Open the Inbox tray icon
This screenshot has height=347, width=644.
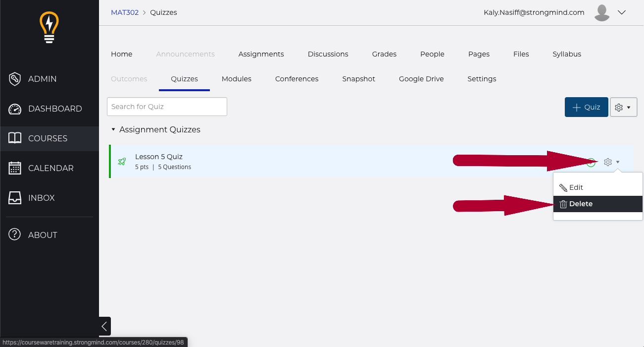(15, 198)
